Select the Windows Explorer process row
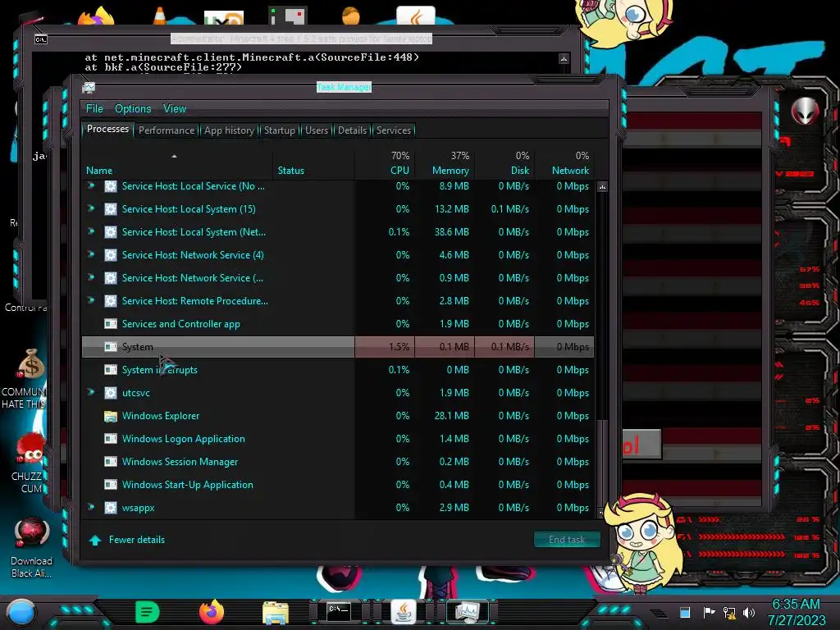This screenshot has height=630, width=840. 337,416
